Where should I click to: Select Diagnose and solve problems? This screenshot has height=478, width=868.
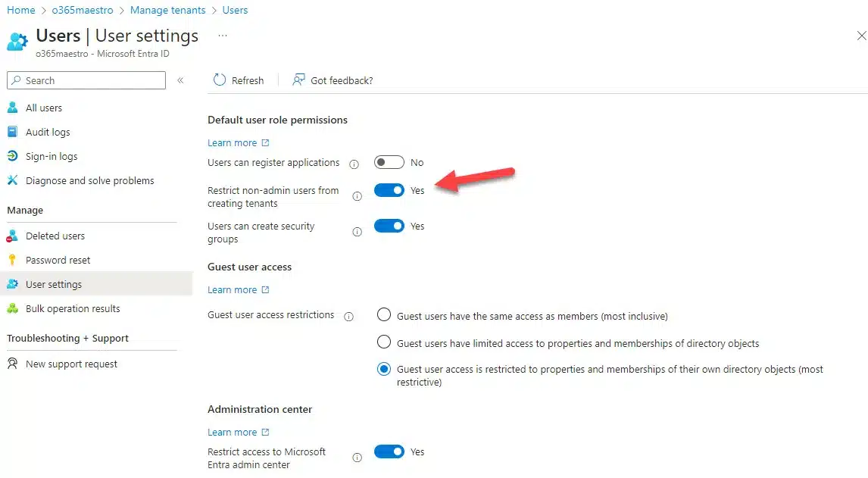[89, 181]
